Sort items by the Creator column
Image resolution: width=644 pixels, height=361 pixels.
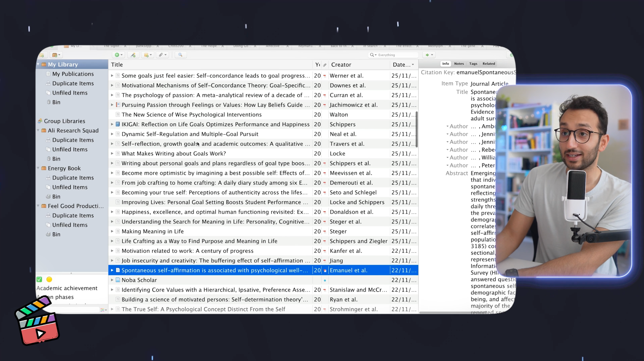click(341, 65)
